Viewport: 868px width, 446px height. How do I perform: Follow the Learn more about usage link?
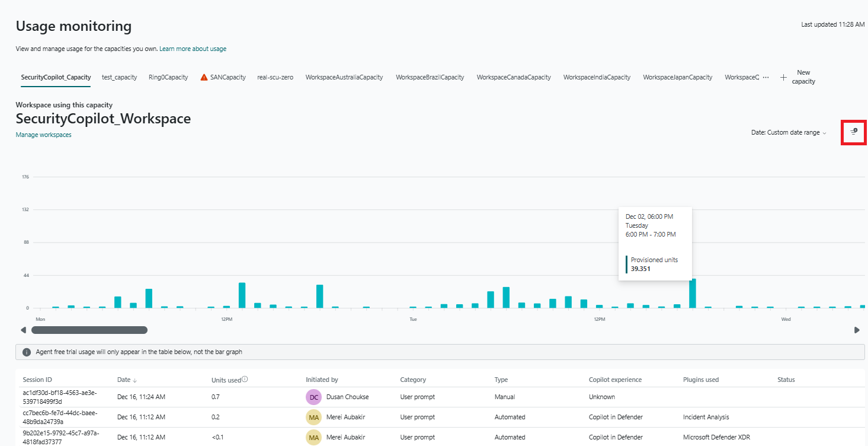193,49
